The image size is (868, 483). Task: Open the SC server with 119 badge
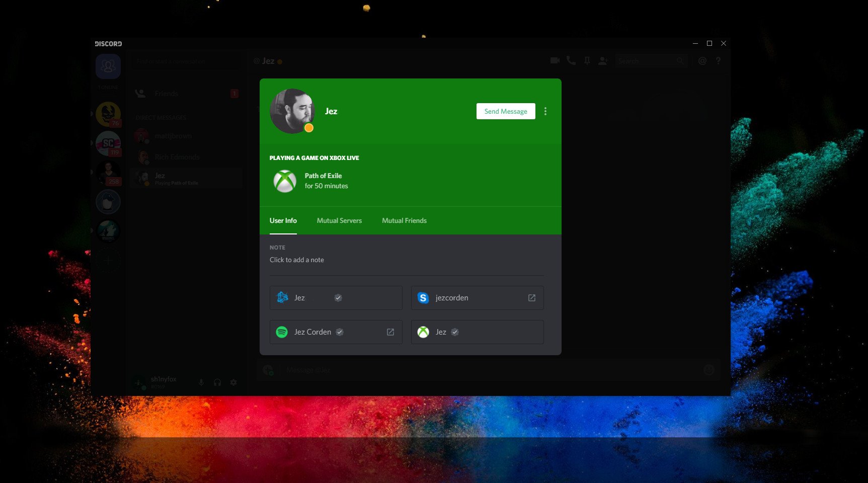108,143
